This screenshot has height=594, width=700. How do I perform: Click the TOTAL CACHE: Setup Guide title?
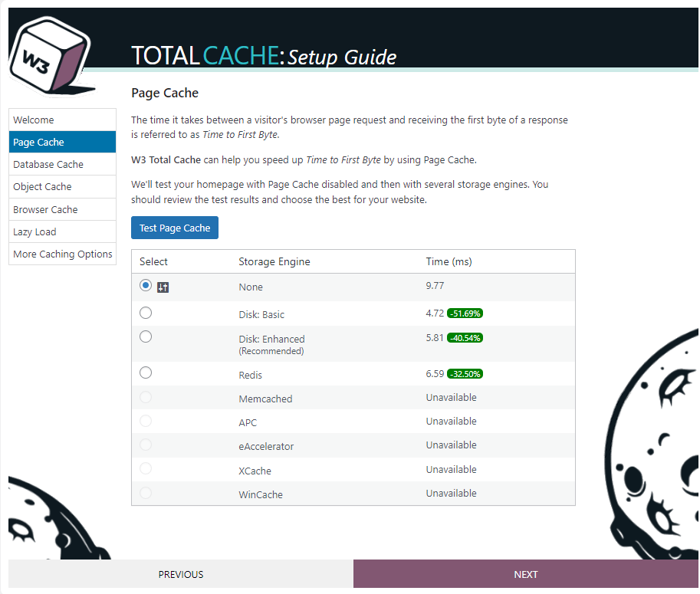click(x=264, y=56)
